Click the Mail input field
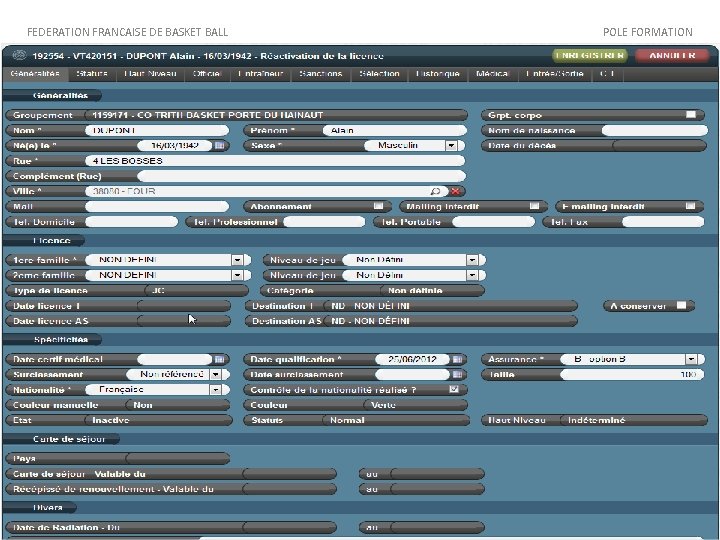This screenshot has width=720, height=540. [157, 206]
